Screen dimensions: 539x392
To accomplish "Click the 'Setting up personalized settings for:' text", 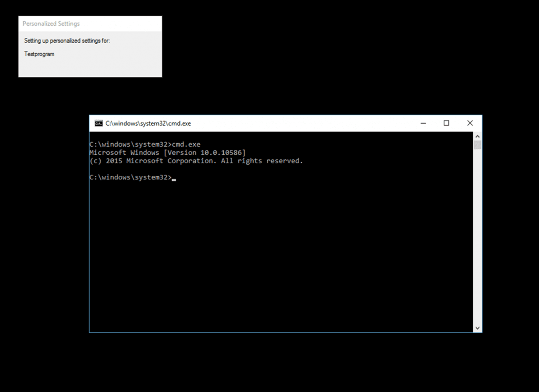I will click(x=67, y=41).
